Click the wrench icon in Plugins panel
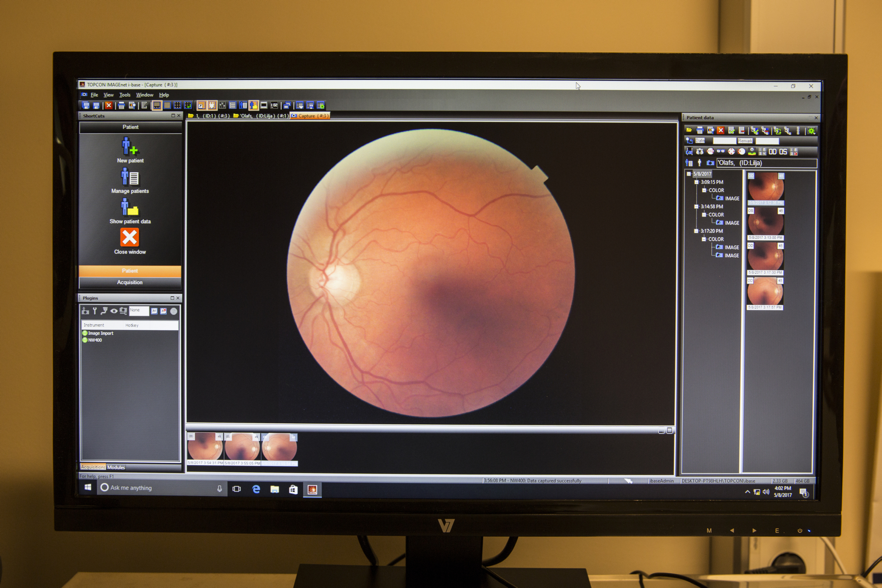This screenshot has width=882, height=588. pyautogui.click(x=95, y=311)
